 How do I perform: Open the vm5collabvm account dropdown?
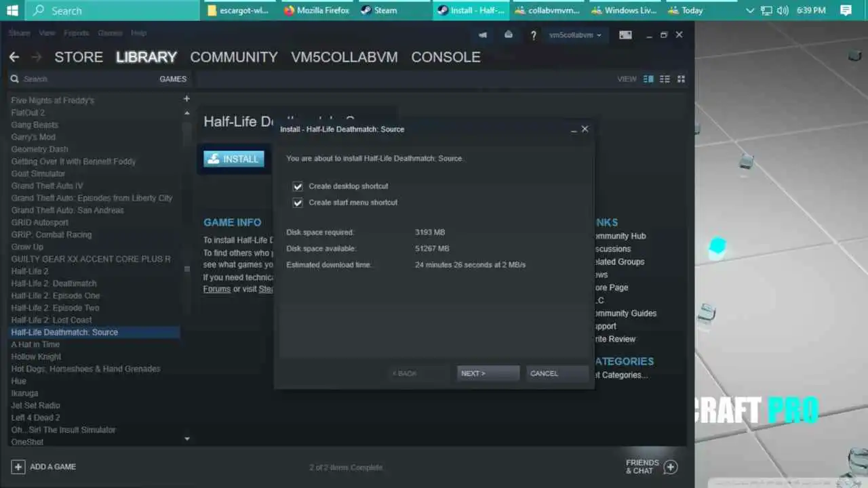pyautogui.click(x=575, y=35)
